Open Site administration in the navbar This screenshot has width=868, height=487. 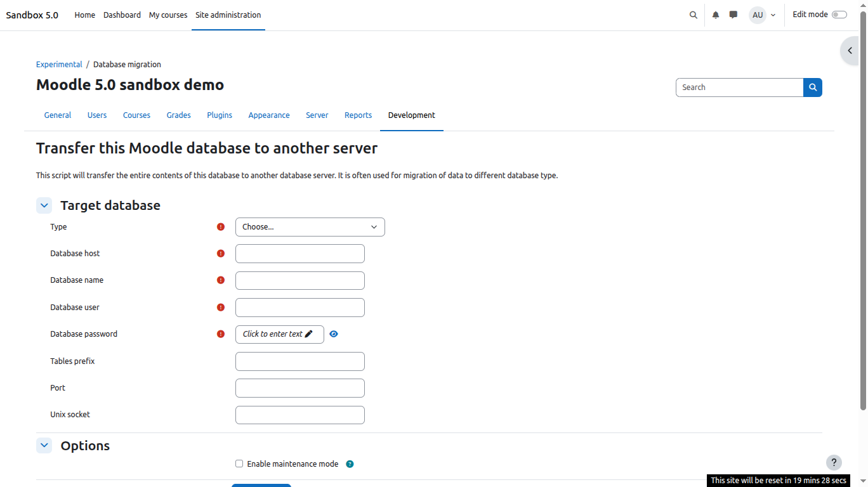[x=228, y=15]
